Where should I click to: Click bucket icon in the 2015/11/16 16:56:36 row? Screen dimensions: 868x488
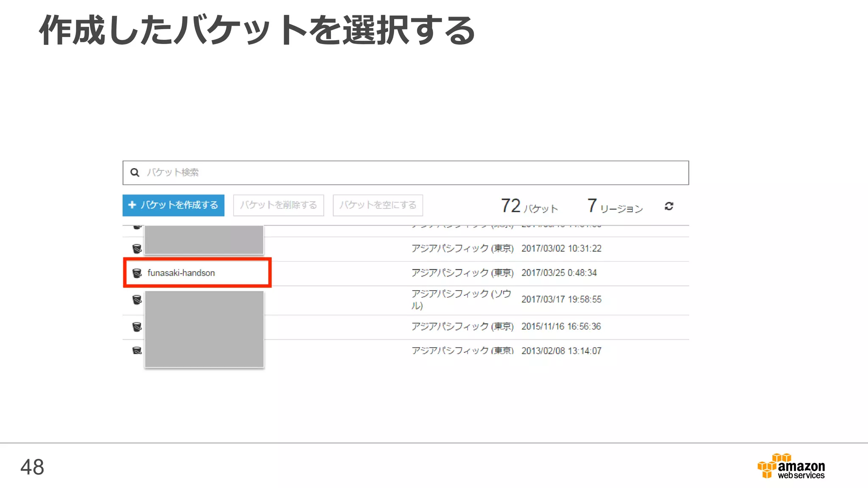point(137,327)
